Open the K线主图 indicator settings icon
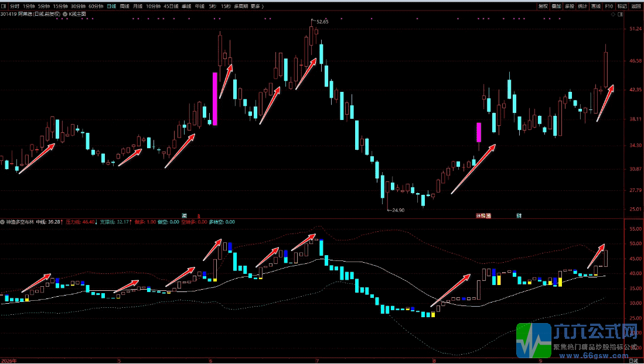 click(65, 14)
